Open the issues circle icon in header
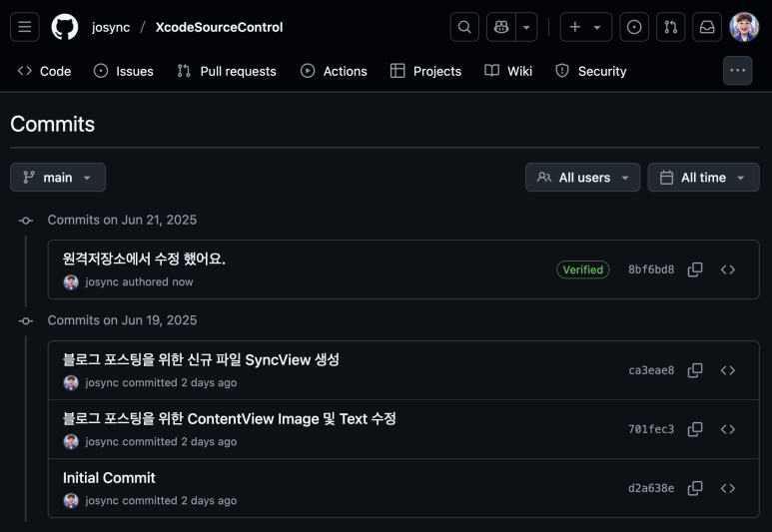 tap(634, 27)
